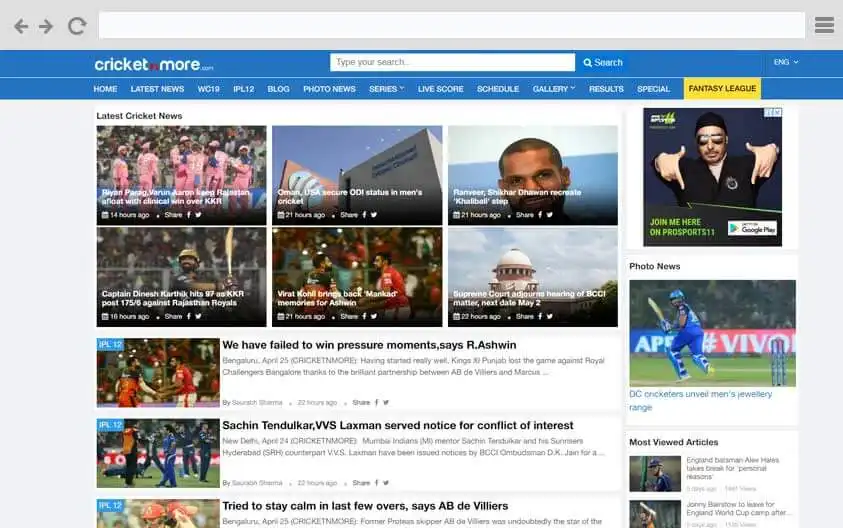Go to the IPL12 menu item
The height and width of the screenshot is (528, 843).
coord(244,89)
